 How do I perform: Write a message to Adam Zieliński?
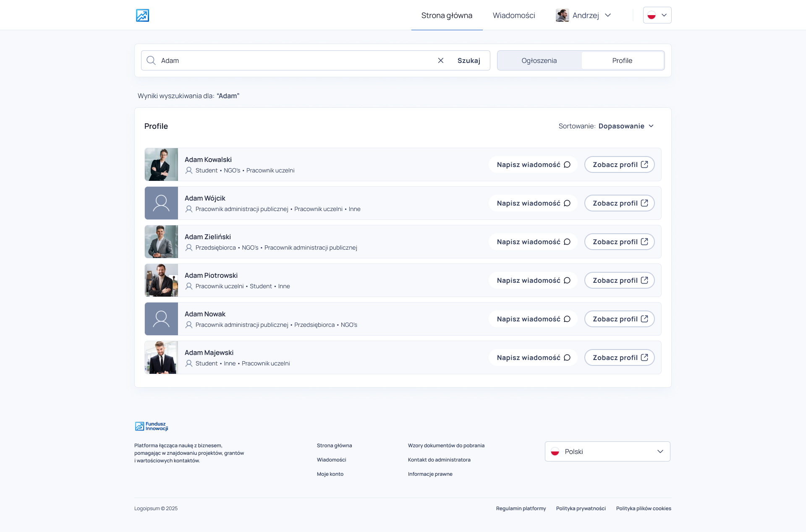[533, 242]
